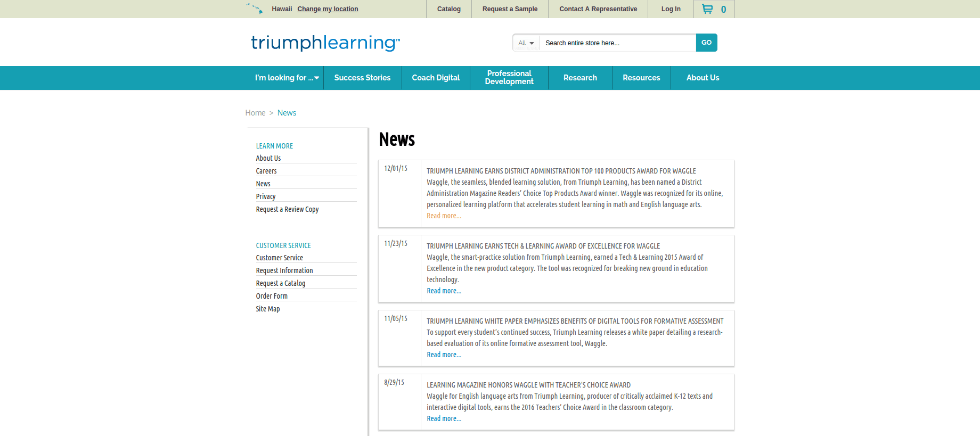Go to Coach Digital page
The image size is (980, 436).
[436, 78]
